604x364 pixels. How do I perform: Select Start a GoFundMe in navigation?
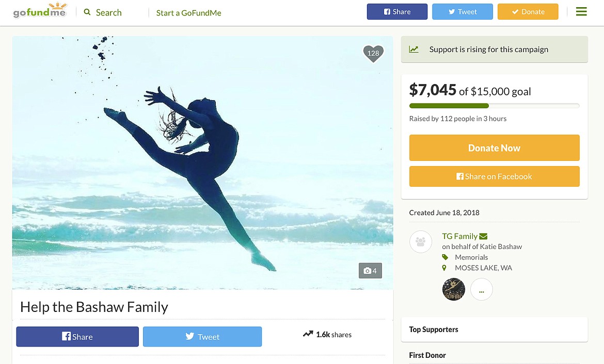(x=188, y=13)
